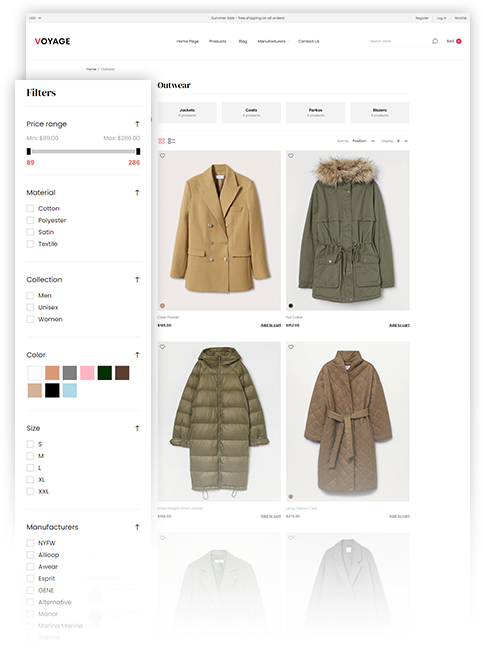Click Home in the breadcrumb

click(91, 69)
